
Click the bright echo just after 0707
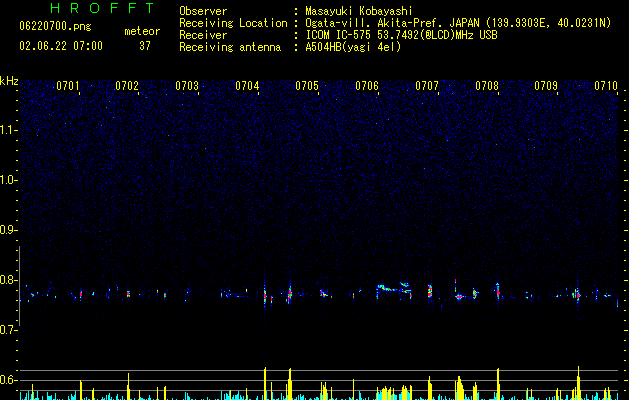[x=430, y=290]
